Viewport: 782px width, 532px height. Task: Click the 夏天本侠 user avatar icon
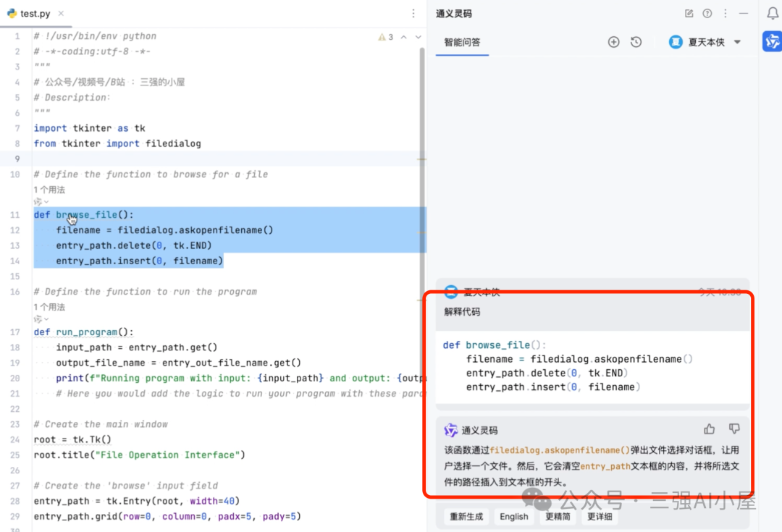tap(675, 42)
